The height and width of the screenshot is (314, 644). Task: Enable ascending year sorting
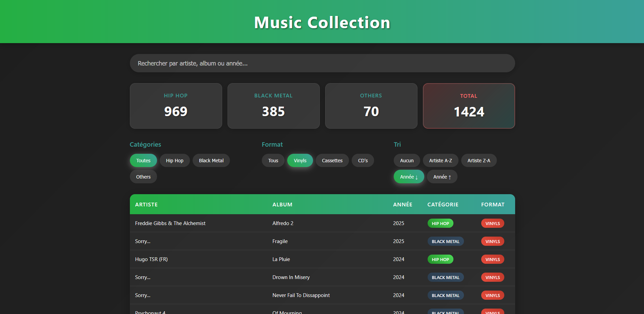tap(442, 177)
